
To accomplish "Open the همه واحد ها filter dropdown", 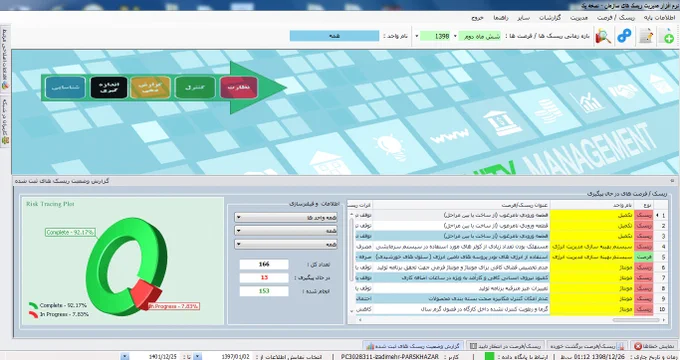I will click(285, 217).
